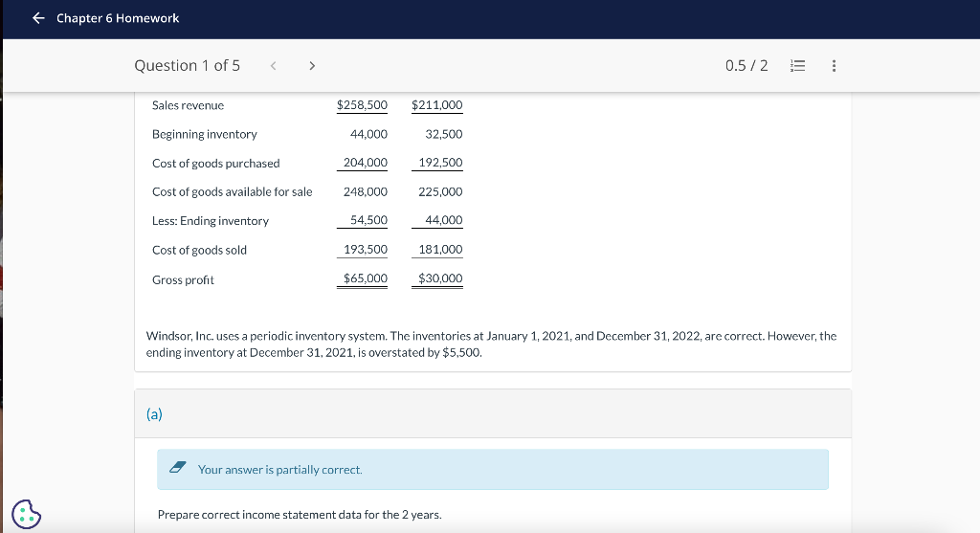Click the Cost of goods sold label
This screenshot has height=533, width=980.
coord(199,250)
